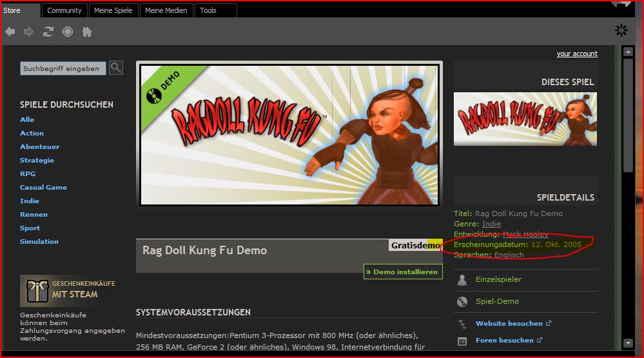Browse the Alle games category
The image size is (644, 358).
[27, 119]
